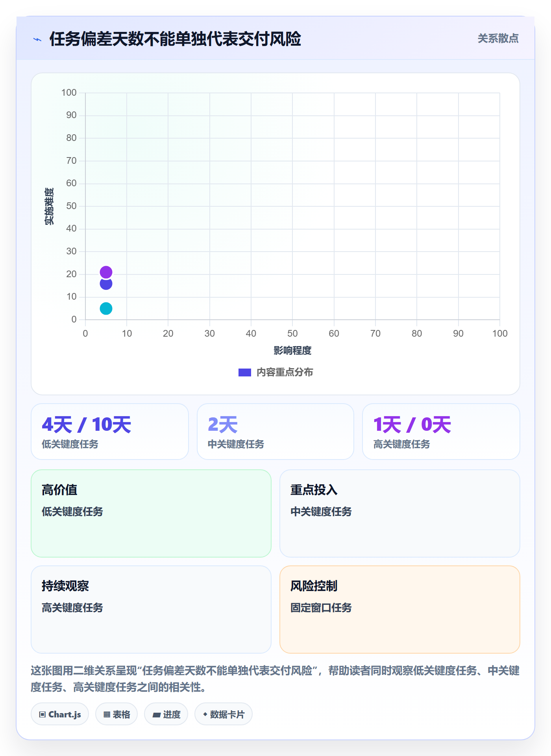Click the 数据卡片 tag
The height and width of the screenshot is (756, 551).
224,714
